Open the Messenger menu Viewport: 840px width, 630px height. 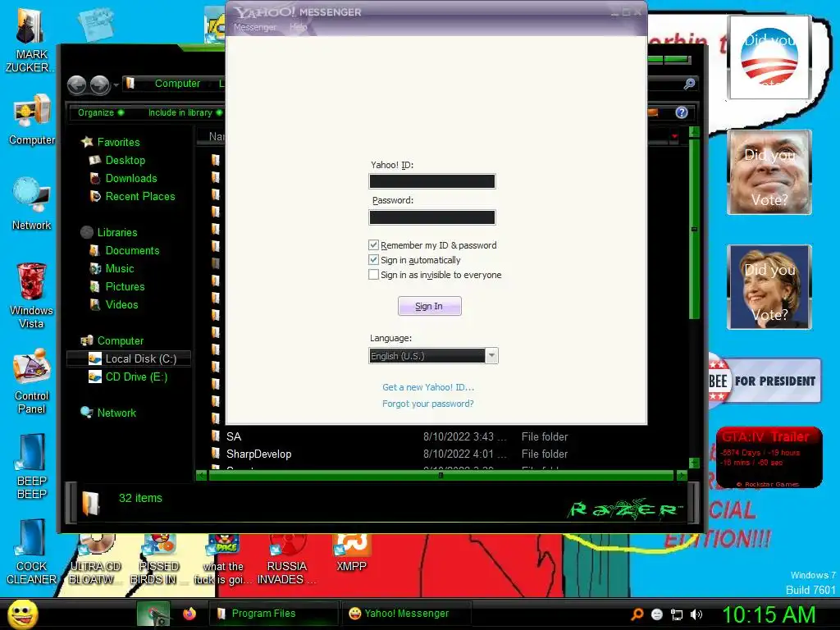click(255, 27)
